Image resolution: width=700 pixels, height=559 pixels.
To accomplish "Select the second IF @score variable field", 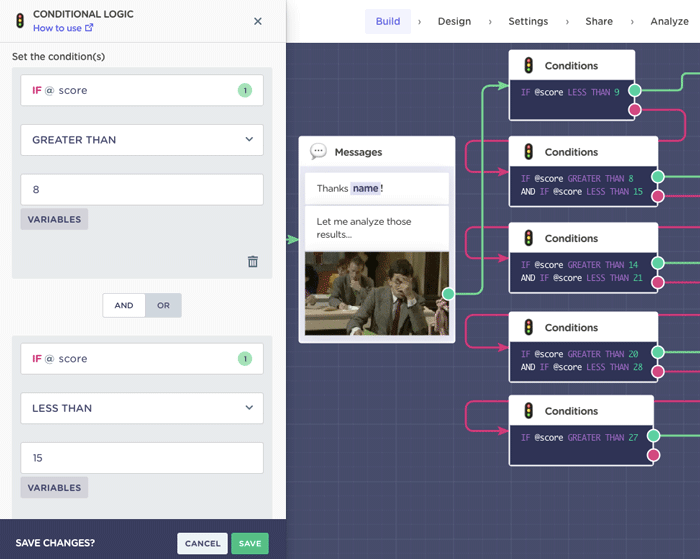I will pos(142,359).
